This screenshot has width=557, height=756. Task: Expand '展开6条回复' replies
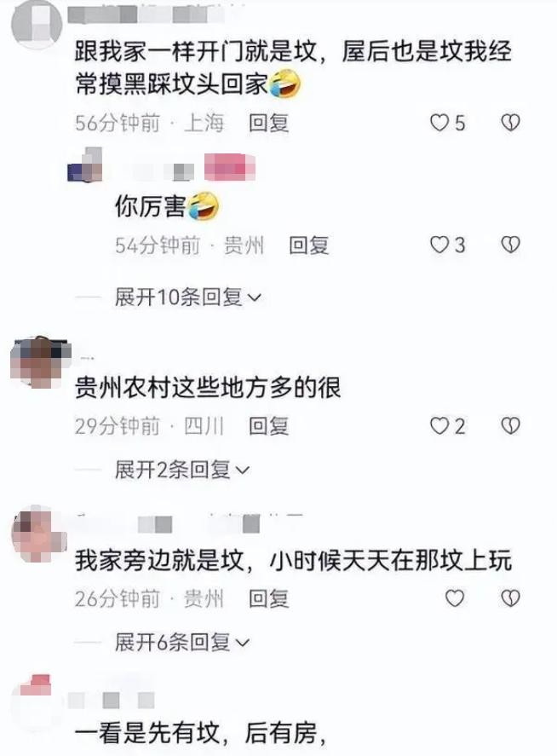(x=182, y=642)
